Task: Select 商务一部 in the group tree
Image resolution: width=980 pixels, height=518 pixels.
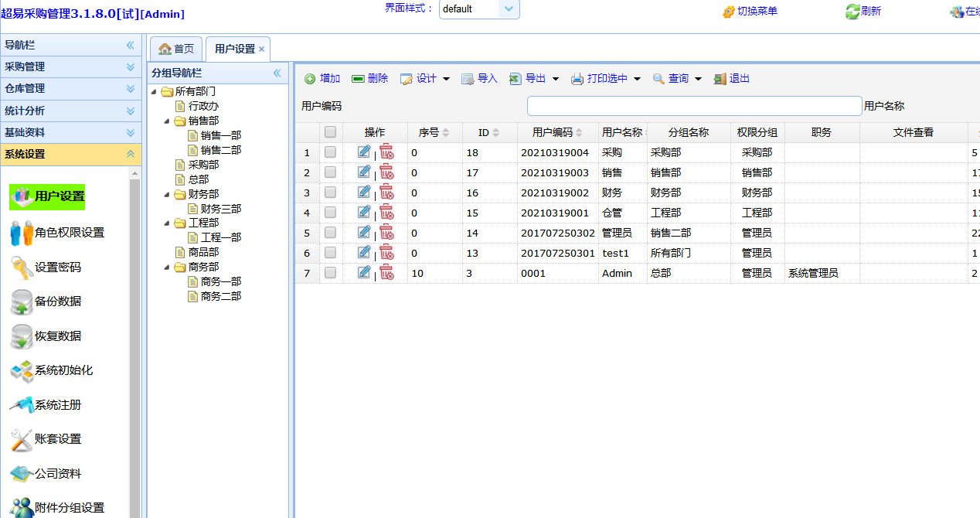Action: tap(220, 281)
